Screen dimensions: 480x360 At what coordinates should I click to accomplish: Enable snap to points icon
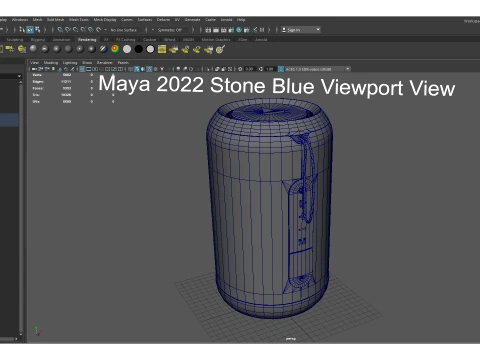pyautogui.click(x=76, y=30)
